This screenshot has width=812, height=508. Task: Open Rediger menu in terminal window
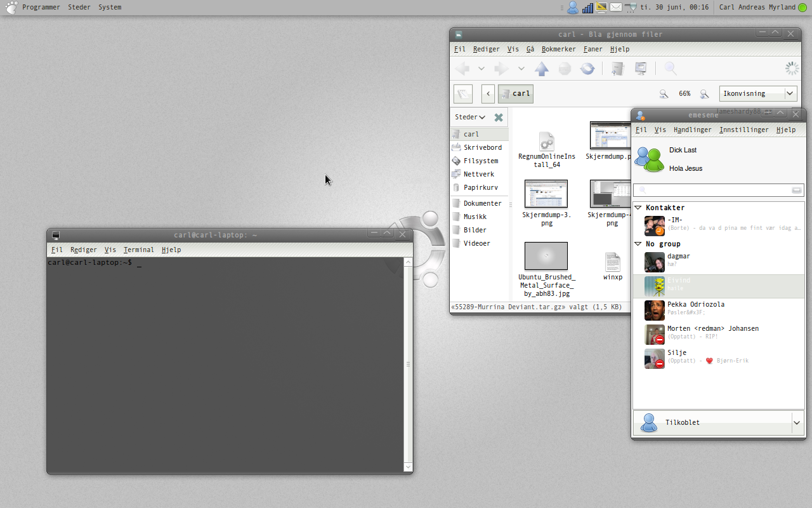(84, 250)
